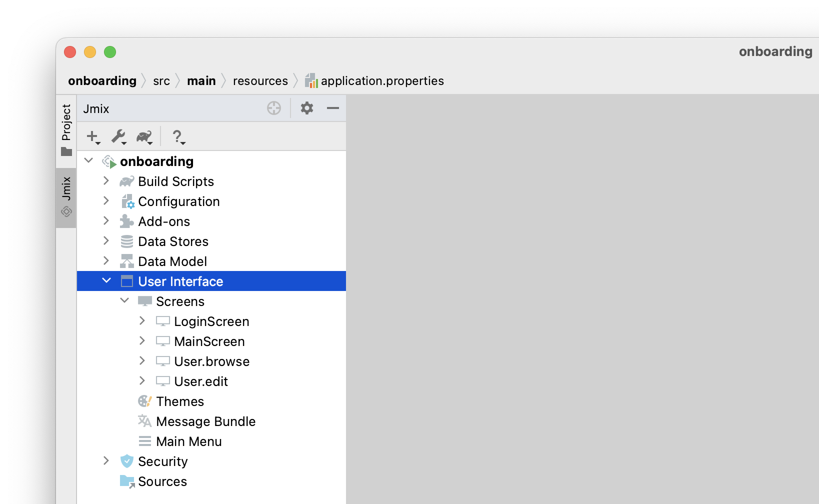This screenshot has height=504, width=819.
Task: Click the Build Scripts elephant icon
Action: 127,181
